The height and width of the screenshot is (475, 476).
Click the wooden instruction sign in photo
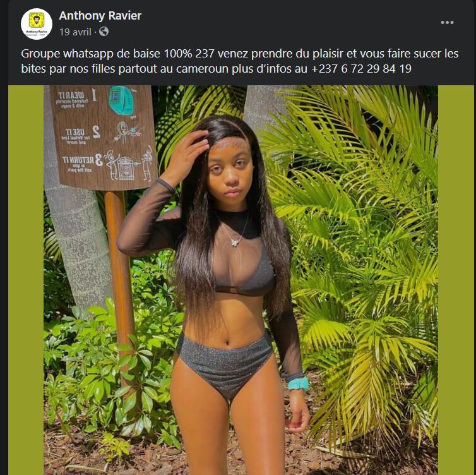click(104, 136)
